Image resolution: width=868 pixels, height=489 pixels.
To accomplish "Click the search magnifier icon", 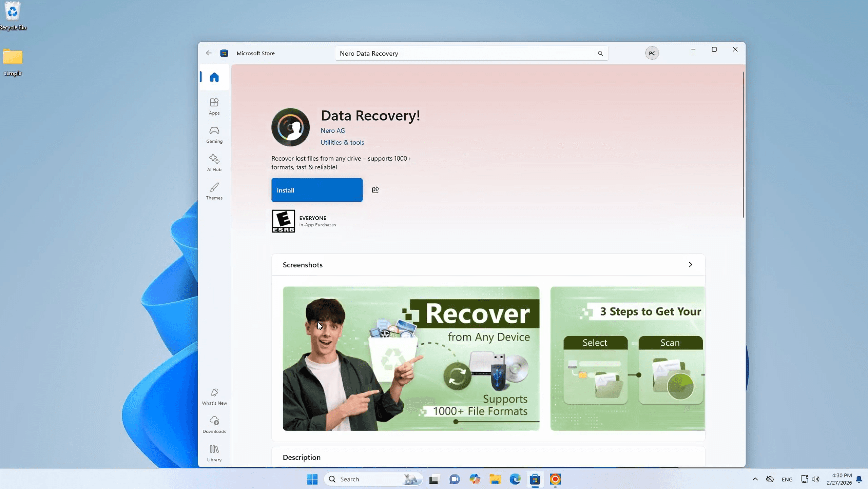I will coord(600,53).
